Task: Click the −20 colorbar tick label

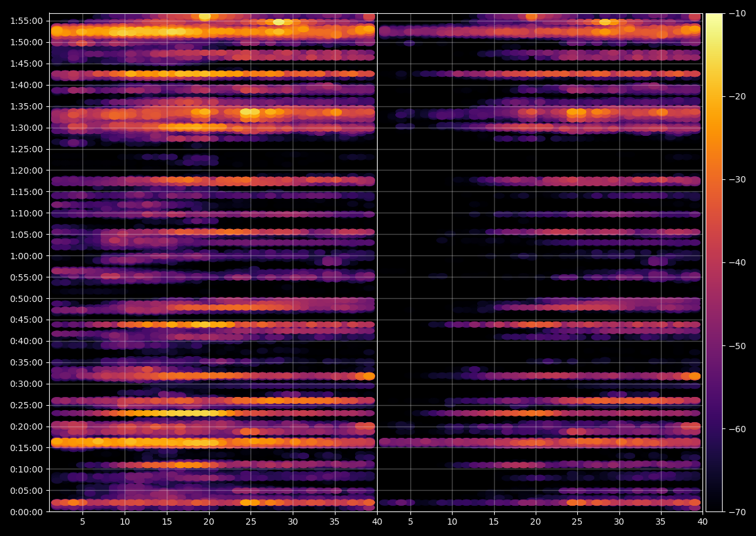Action: (x=737, y=96)
